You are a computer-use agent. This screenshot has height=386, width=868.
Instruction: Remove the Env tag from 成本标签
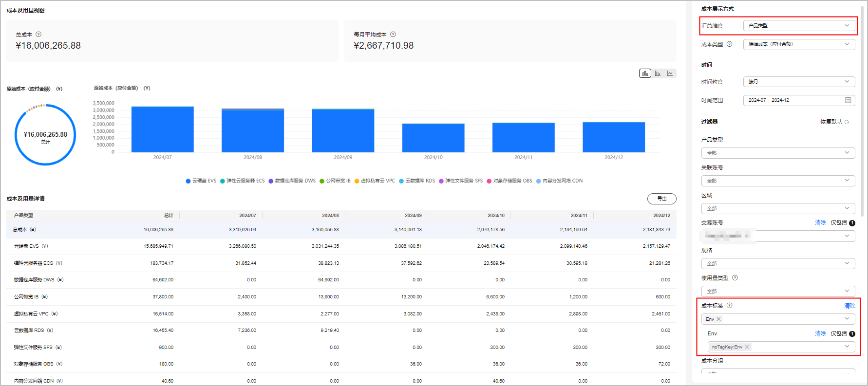pos(718,319)
